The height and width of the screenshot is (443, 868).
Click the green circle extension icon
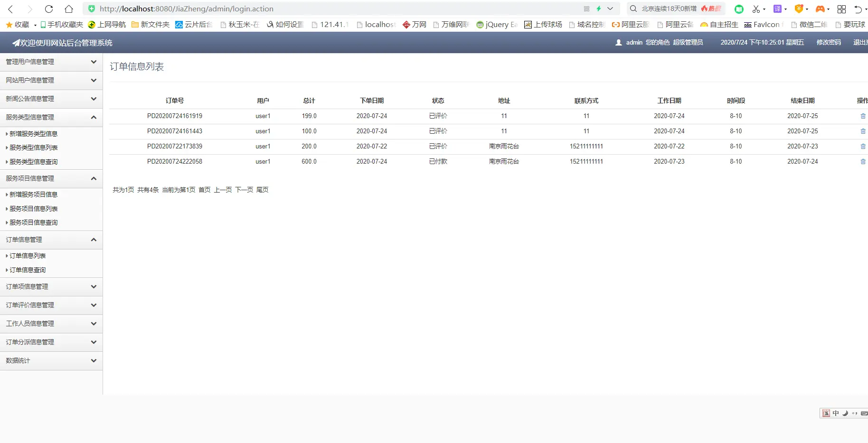(x=739, y=9)
